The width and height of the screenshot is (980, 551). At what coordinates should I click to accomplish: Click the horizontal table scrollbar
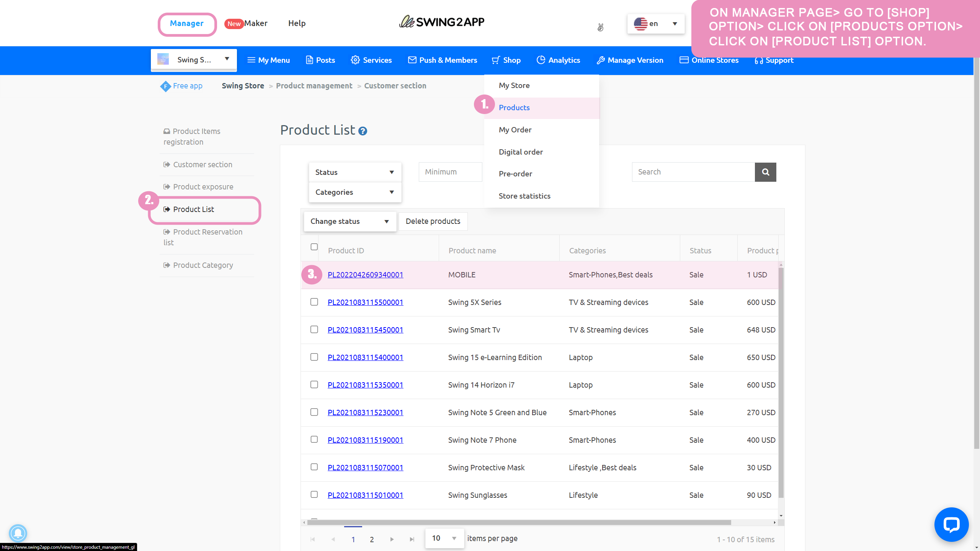[517, 522]
